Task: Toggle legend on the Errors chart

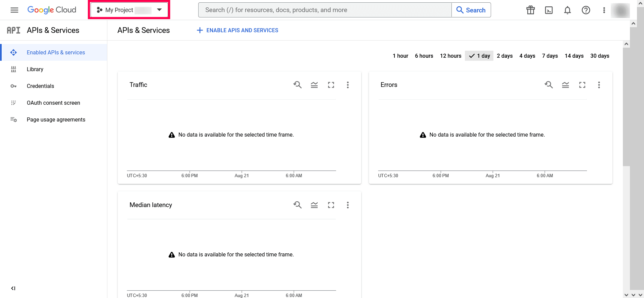Action: tap(565, 85)
